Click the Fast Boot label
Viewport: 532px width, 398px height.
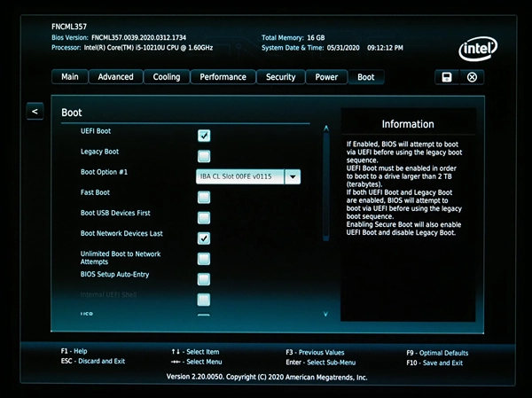(95, 192)
